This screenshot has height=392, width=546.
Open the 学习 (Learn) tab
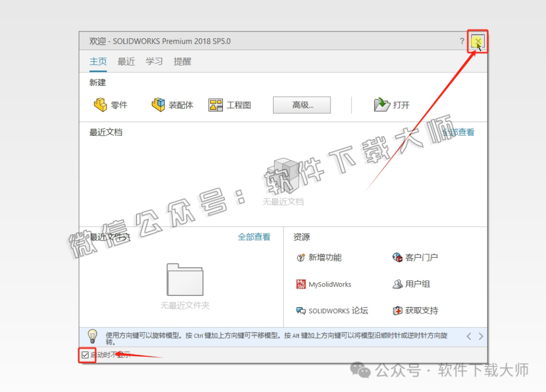154,61
